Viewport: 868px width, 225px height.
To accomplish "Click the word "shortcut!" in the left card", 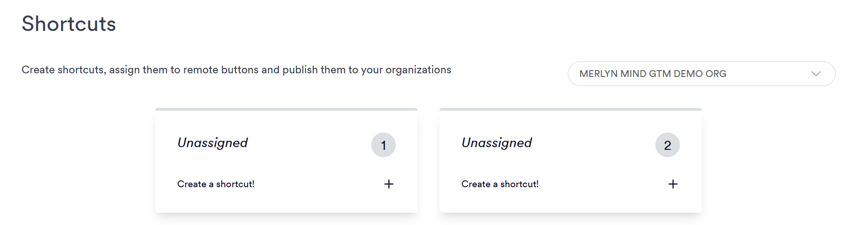I will (235, 184).
